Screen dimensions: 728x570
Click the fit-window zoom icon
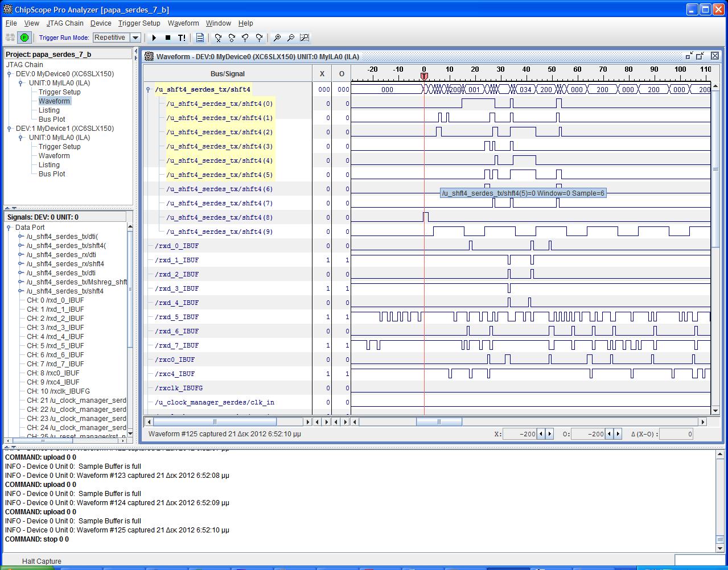coord(305,38)
